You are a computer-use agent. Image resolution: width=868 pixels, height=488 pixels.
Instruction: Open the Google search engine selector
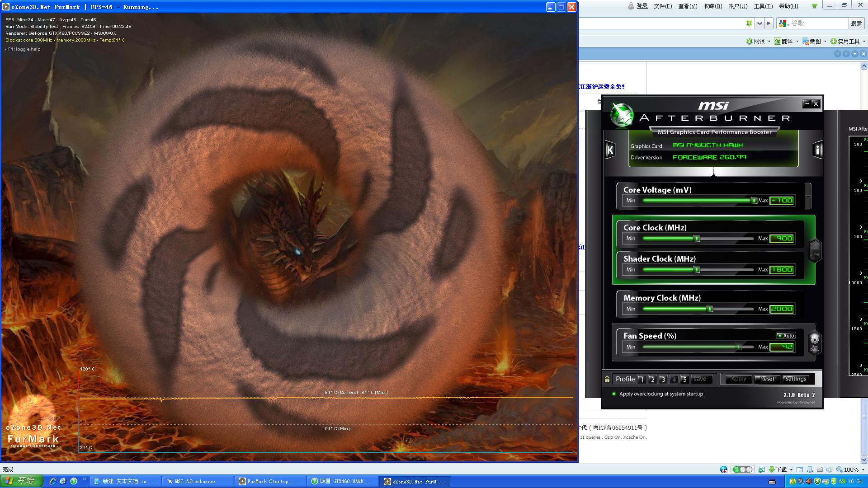(783, 23)
